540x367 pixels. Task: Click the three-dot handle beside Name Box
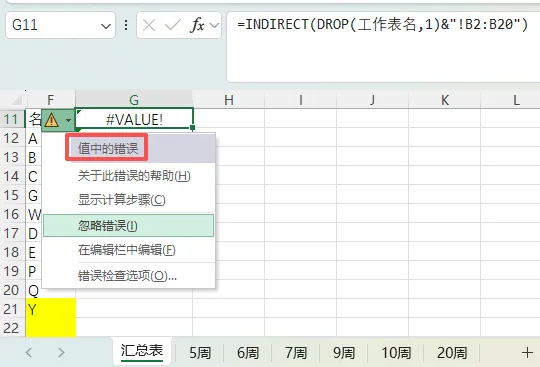pos(126,25)
